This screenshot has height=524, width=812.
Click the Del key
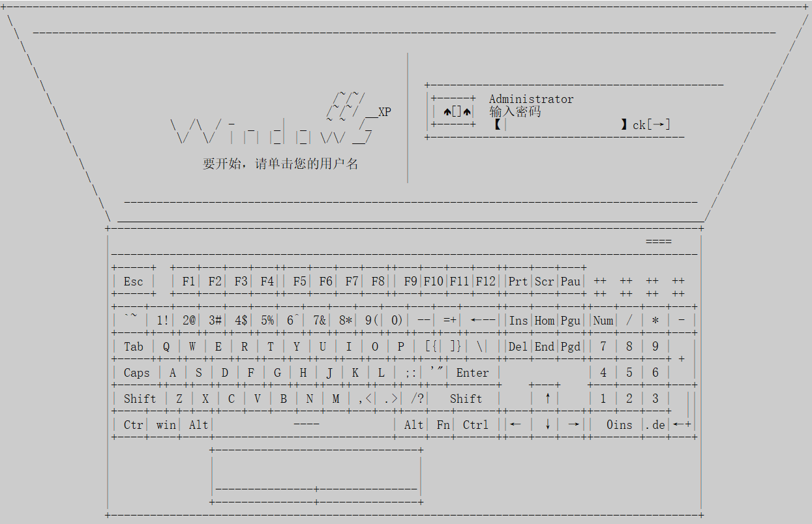519,347
